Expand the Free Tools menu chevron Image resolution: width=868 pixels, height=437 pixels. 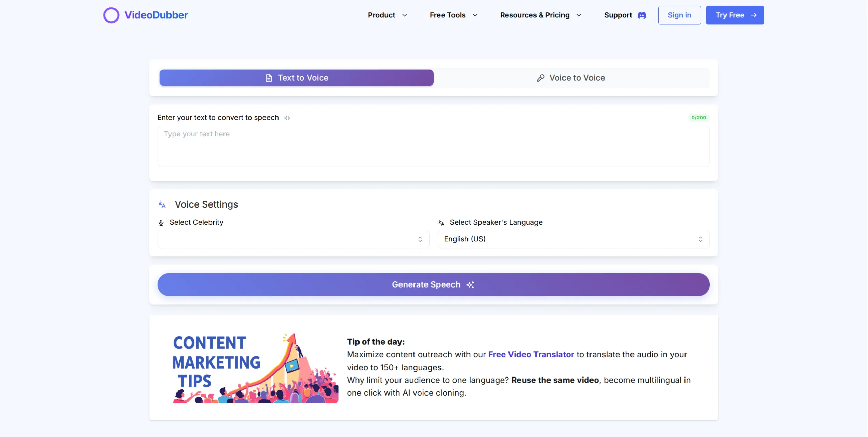pyautogui.click(x=475, y=15)
